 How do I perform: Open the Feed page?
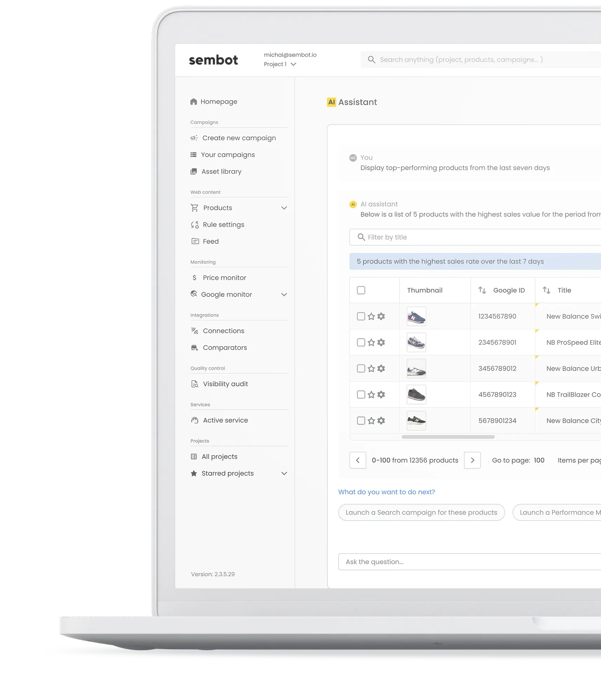click(x=205, y=241)
